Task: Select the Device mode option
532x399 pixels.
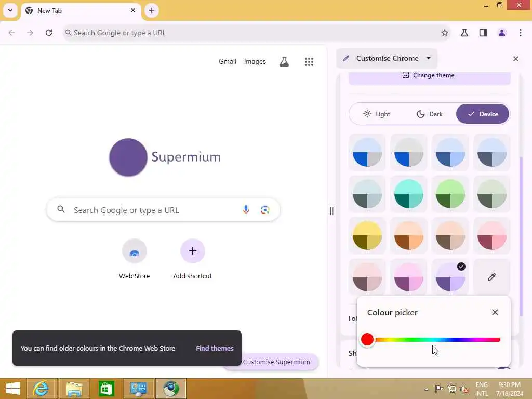Action: point(482,114)
